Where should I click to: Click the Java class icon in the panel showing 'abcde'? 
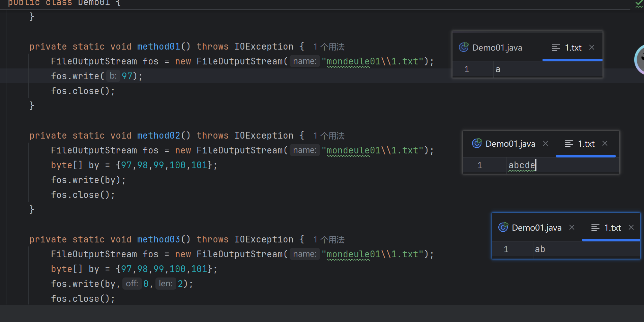477,144
